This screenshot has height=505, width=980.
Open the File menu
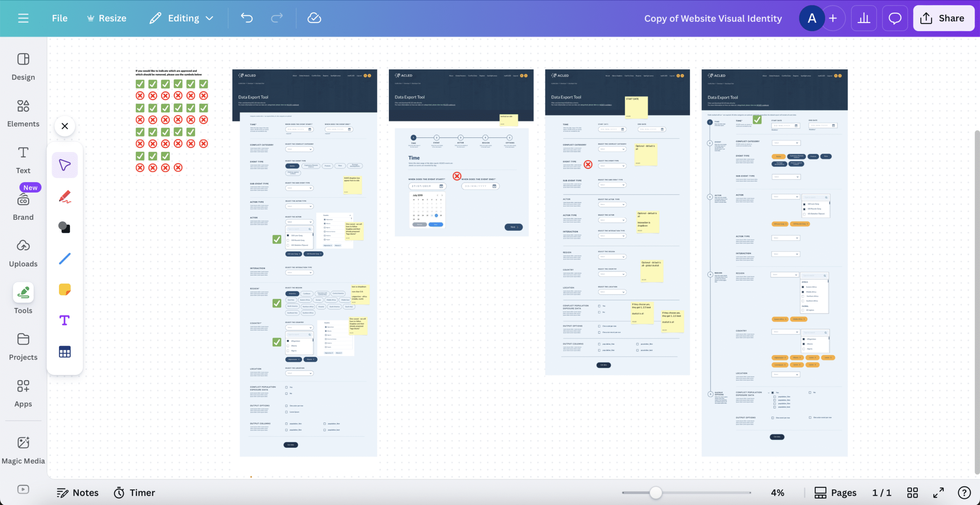[60, 18]
